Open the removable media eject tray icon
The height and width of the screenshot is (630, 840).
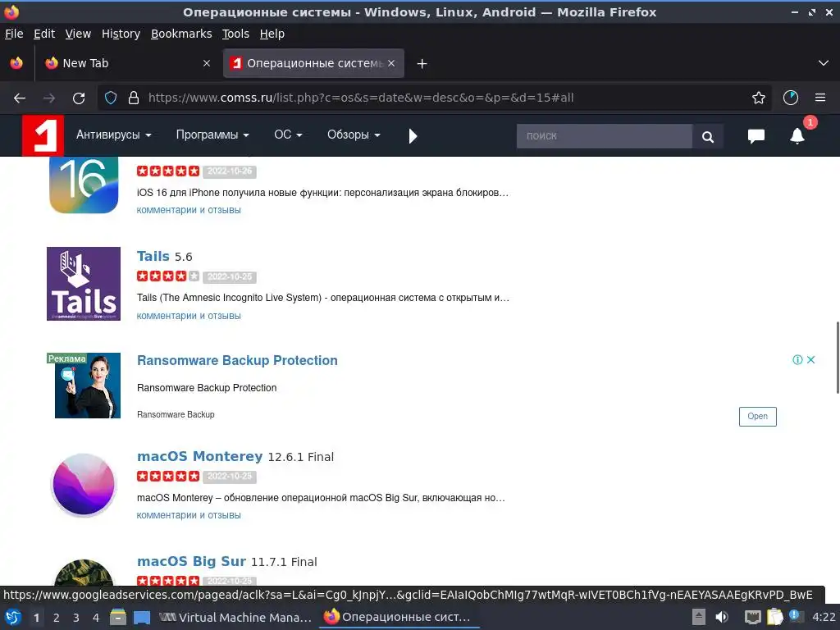[699, 618]
